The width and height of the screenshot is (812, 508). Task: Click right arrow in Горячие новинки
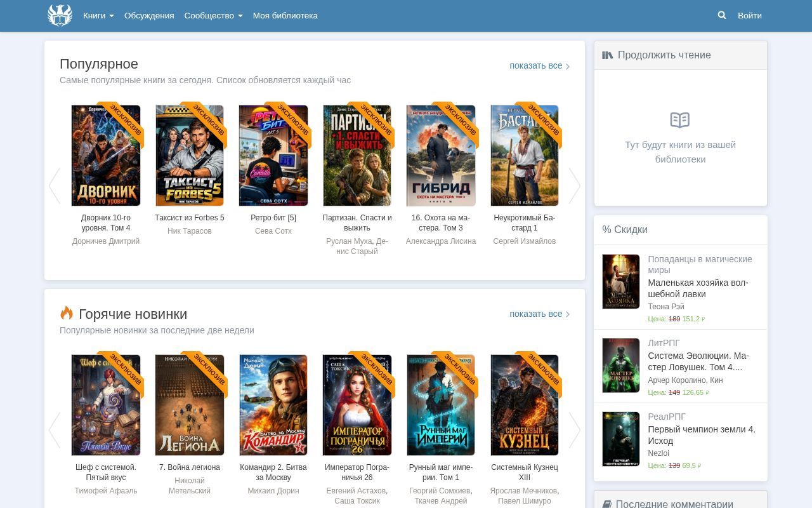click(x=574, y=431)
